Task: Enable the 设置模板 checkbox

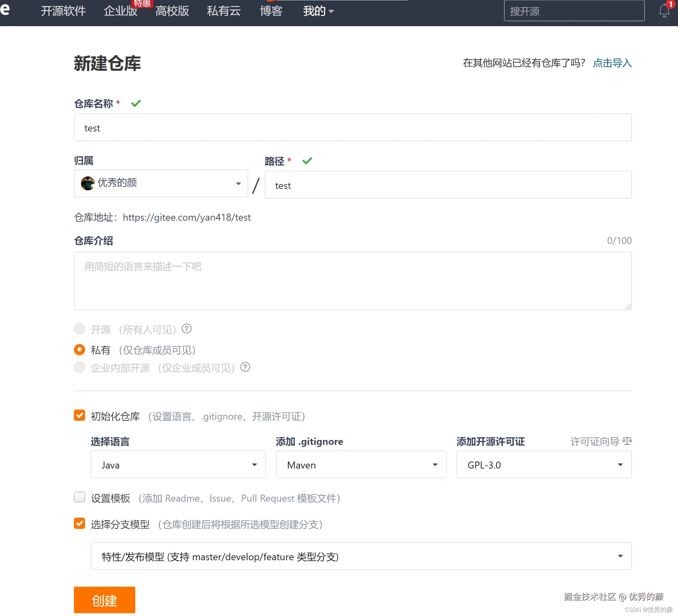Action: point(80,497)
